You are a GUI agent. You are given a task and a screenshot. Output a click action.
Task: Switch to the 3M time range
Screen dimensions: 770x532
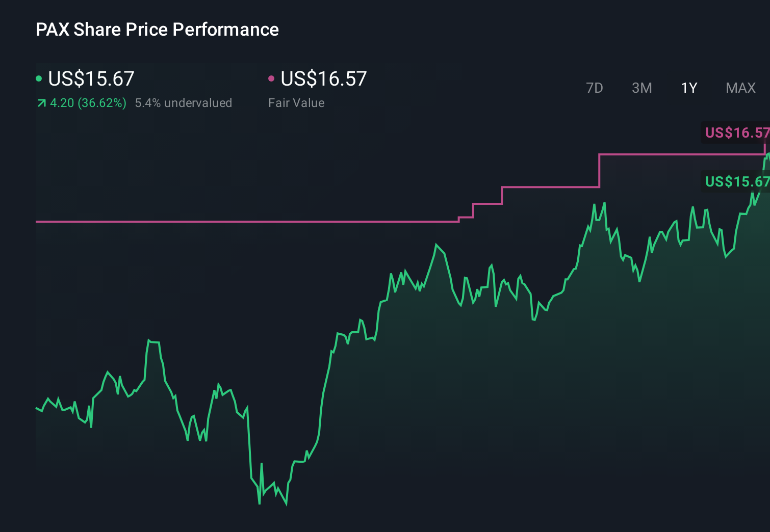(x=641, y=88)
